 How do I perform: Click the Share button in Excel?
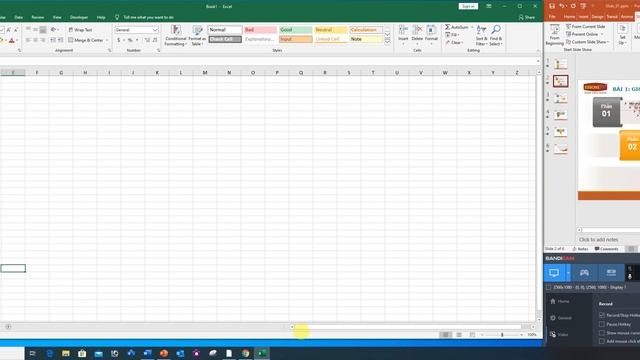point(527,17)
